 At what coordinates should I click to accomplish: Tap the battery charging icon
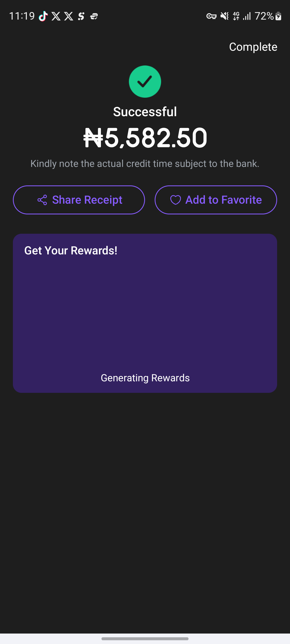(x=278, y=16)
